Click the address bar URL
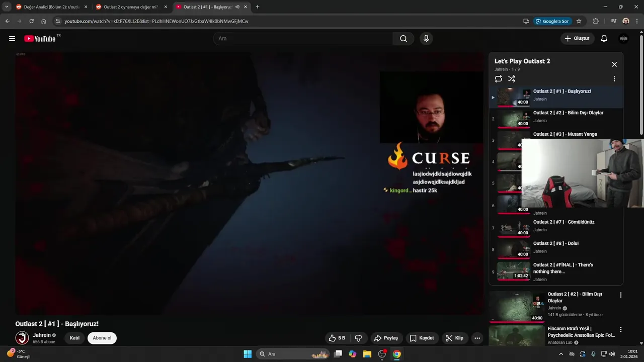The width and height of the screenshot is (644, 362). click(156, 21)
